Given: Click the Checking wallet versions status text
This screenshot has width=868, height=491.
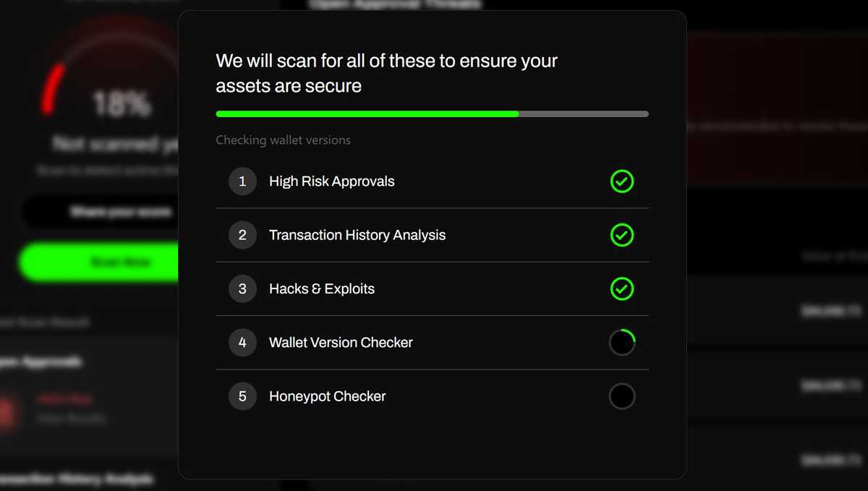Looking at the screenshot, I should coord(283,140).
